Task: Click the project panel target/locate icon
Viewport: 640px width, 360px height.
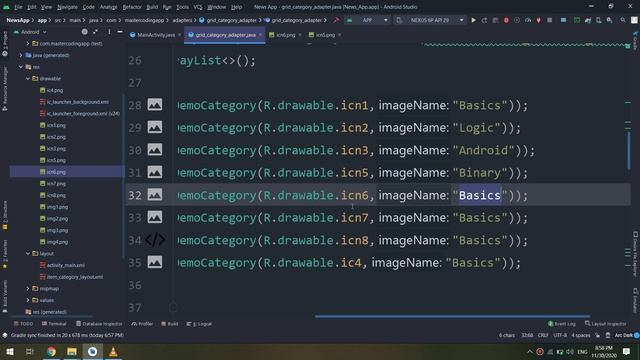Action: click(84, 32)
